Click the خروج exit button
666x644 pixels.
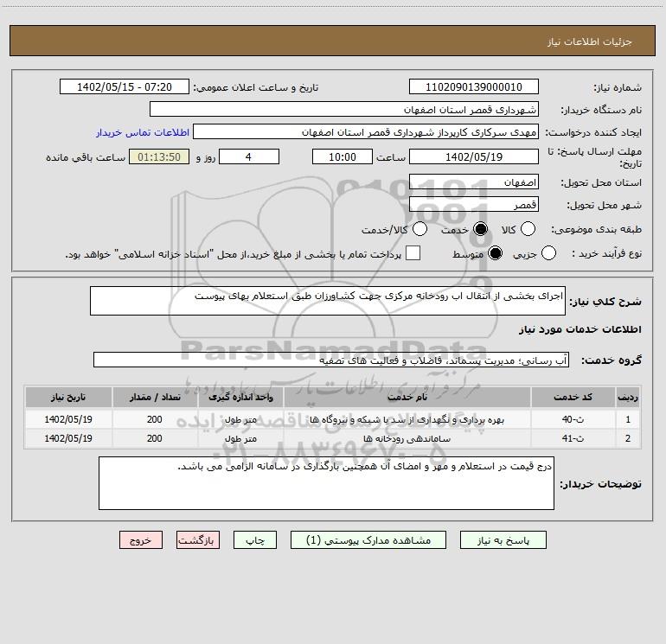click(141, 540)
